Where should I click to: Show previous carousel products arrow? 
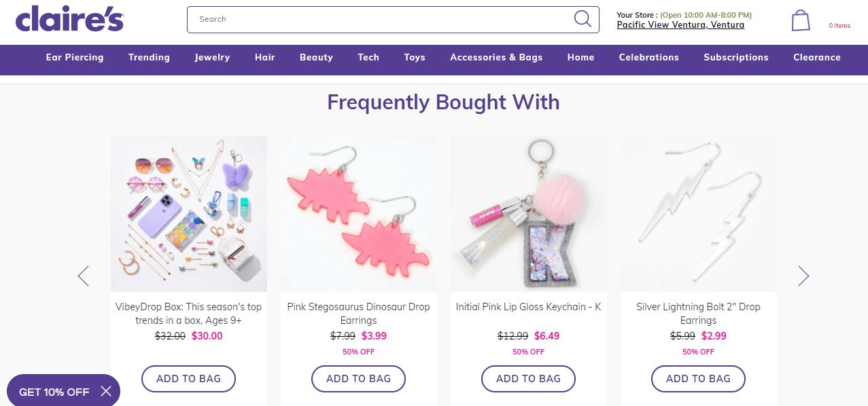point(84,276)
